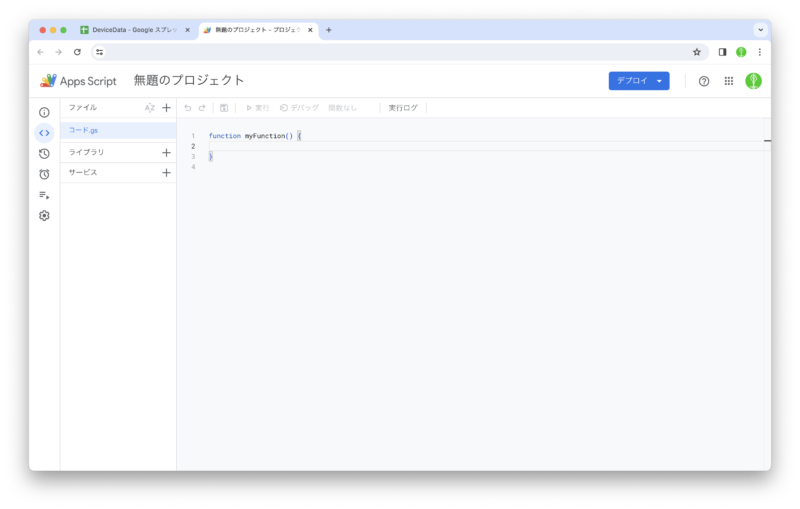
Task: Click the browser address bar
Action: pyautogui.click(x=398, y=52)
